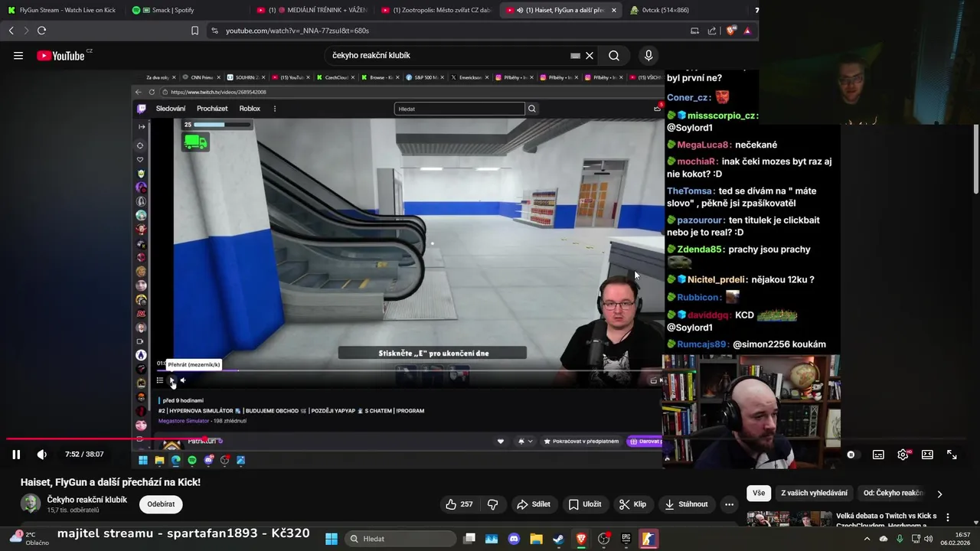Viewport: 980px width, 551px height.
Task: Focus Windows taskbar Hledat search box
Action: tap(400, 539)
